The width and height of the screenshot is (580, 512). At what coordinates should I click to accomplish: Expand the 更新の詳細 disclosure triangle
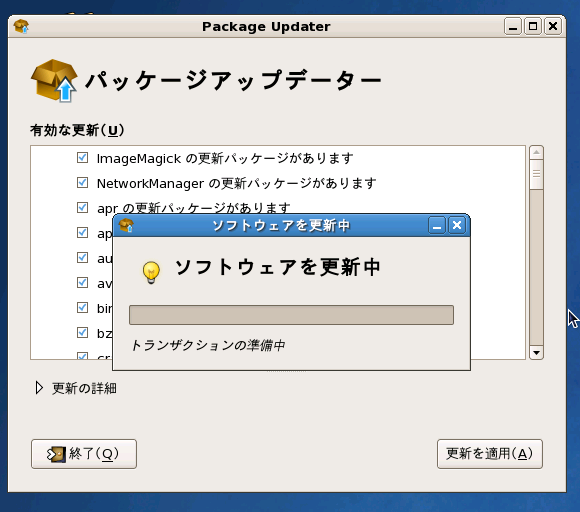pos(39,388)
